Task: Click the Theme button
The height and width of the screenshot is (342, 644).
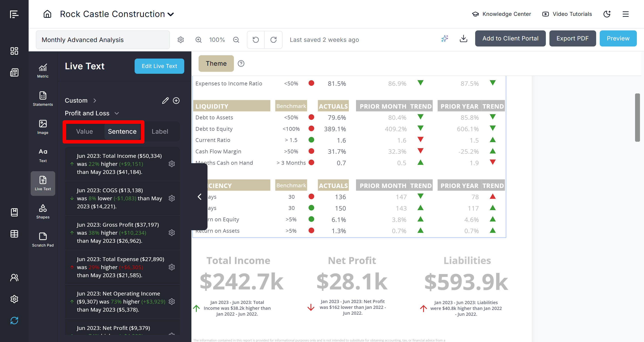Action: coord(216,63)
